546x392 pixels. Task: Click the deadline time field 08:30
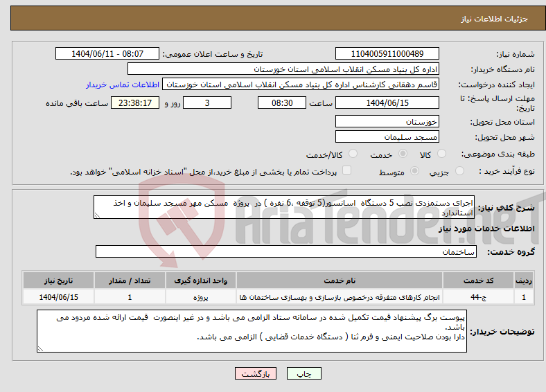pos(282,103)
